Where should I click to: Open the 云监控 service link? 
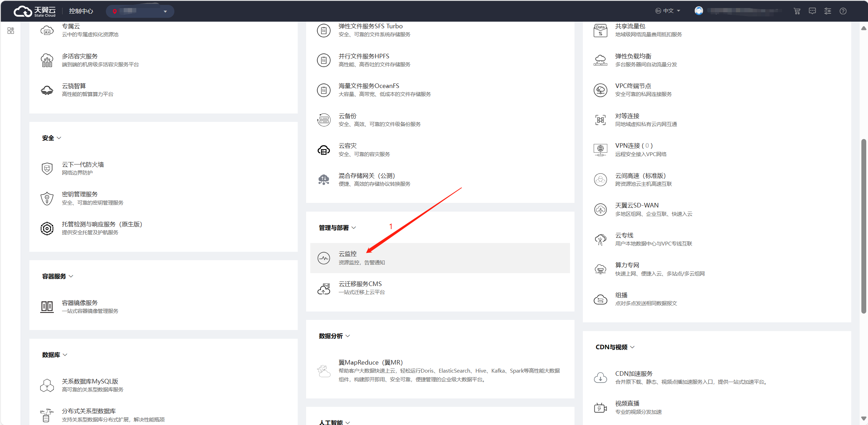[x=348, y=254]
